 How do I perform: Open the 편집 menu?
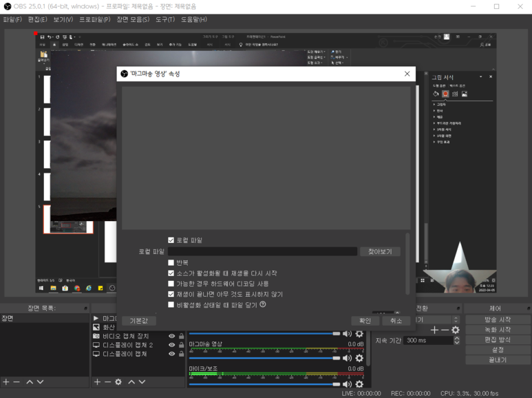pyautogui.click(x=37, y=19)
